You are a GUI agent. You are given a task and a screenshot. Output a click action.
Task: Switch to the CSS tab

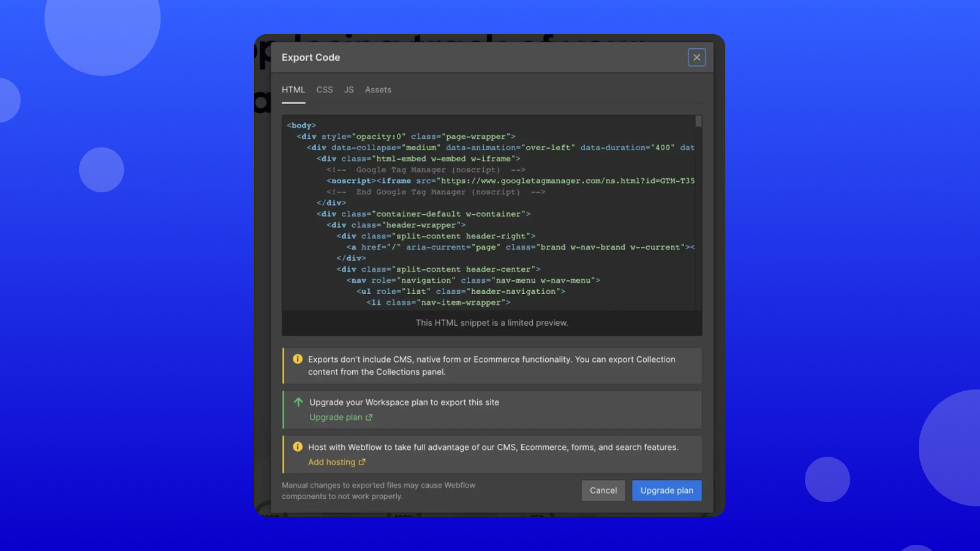[x=325, y=90]
